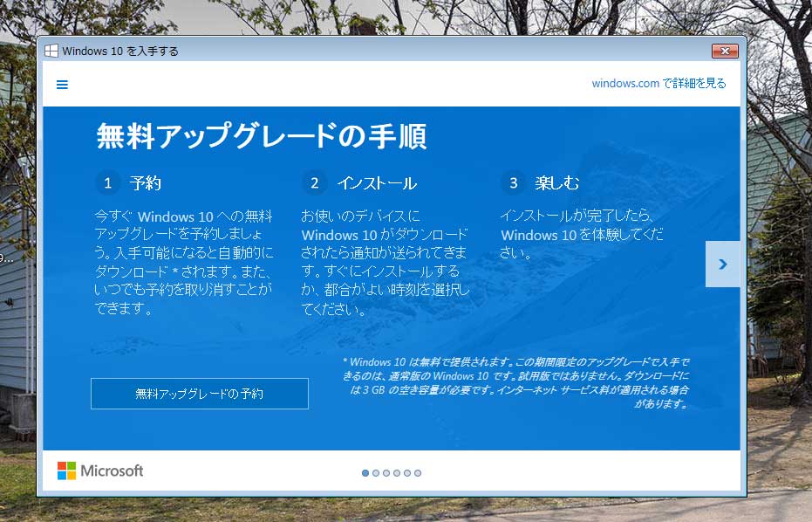Select the first pagination dot
Image resolution: width=812 pixels, height=522 pixels.
[x=365, y=473]
